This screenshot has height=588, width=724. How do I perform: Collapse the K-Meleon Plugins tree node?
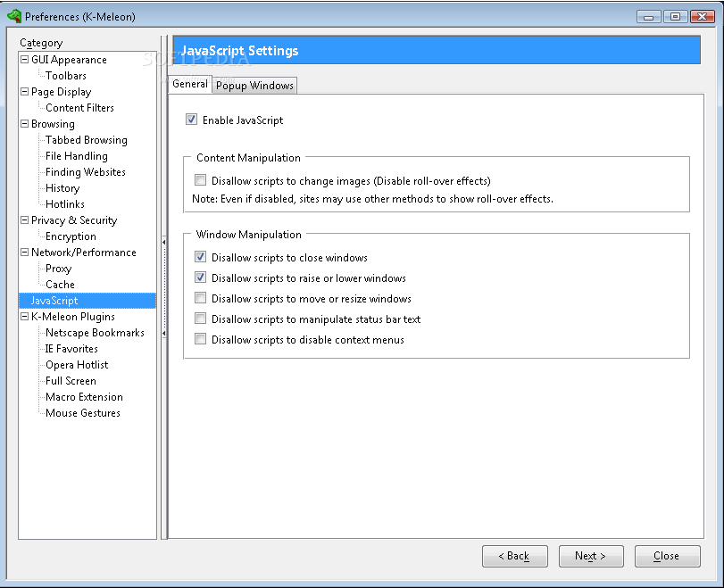click(24, 317)
